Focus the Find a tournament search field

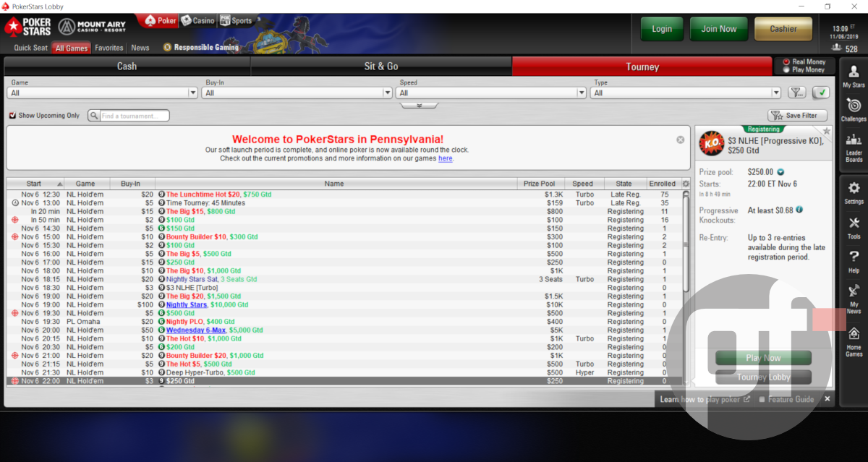pos(134,116)
